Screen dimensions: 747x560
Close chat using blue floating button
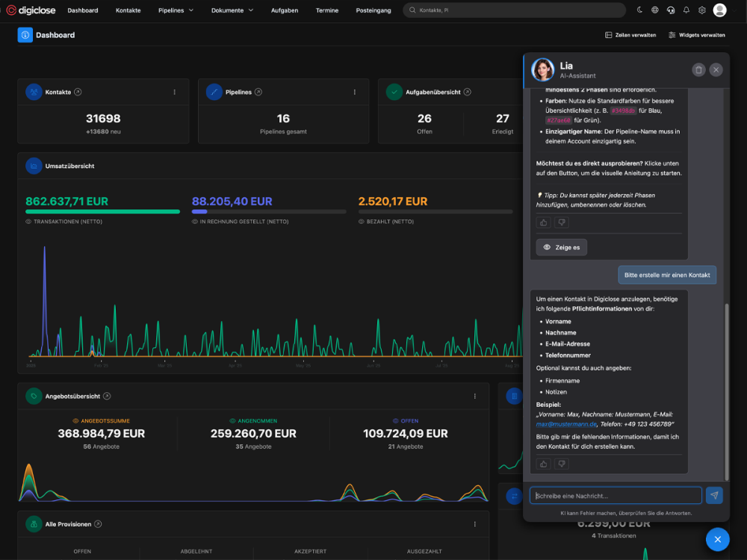point(717,540)
